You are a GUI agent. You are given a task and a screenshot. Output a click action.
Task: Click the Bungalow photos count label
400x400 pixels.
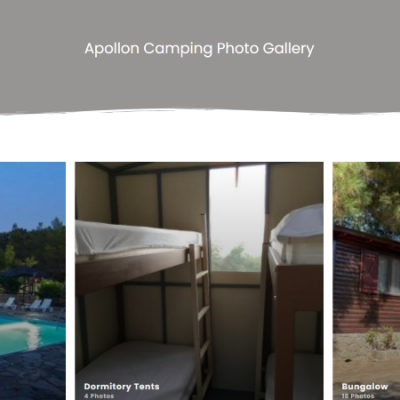coord(358,396)
